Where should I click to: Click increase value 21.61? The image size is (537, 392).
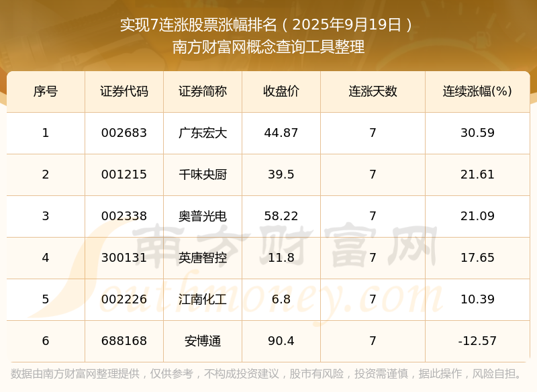(477, 175)
